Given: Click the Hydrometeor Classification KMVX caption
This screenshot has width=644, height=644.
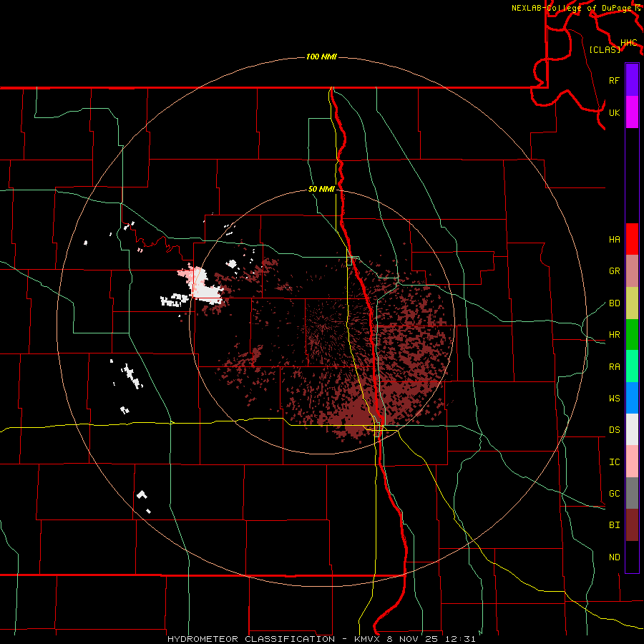Looking at the screenshot, I should click(x=321, y=639).
